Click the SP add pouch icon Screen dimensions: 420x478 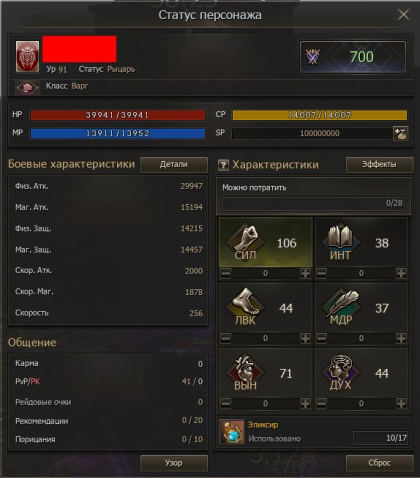pyautogui.click(x=400, y=134)
